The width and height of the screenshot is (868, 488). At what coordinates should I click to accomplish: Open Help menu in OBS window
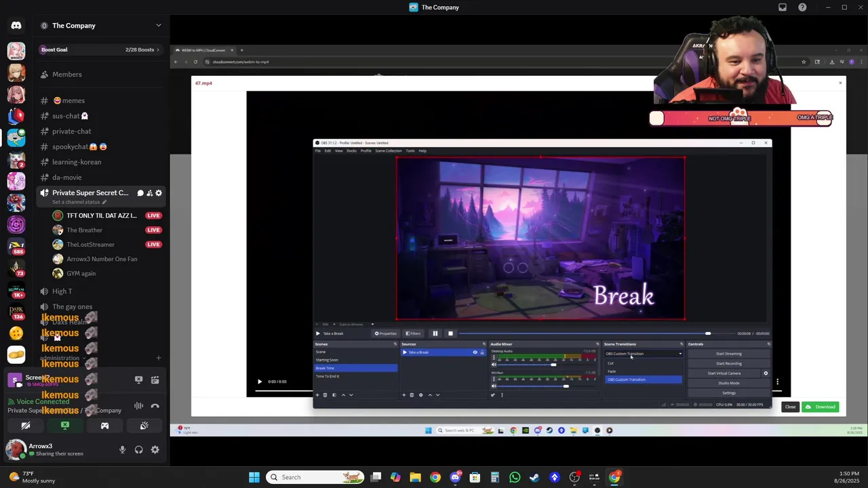click(x=422, y=150)
